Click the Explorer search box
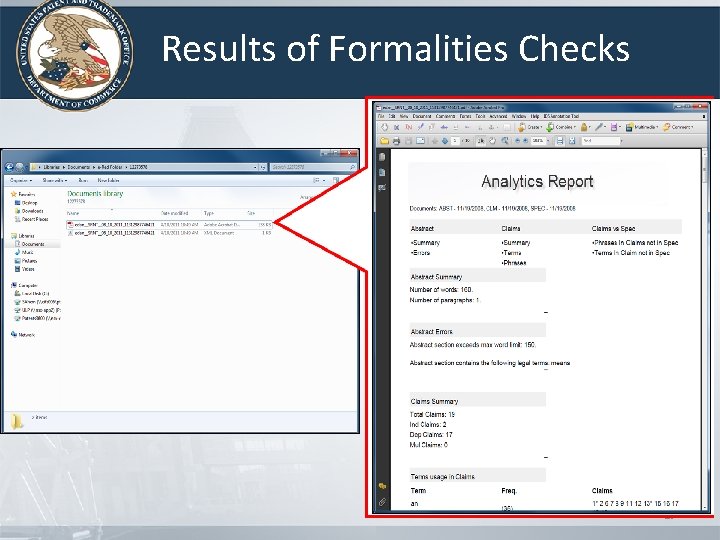This screenshot has height=540, width=720. (x=314, y=167)
